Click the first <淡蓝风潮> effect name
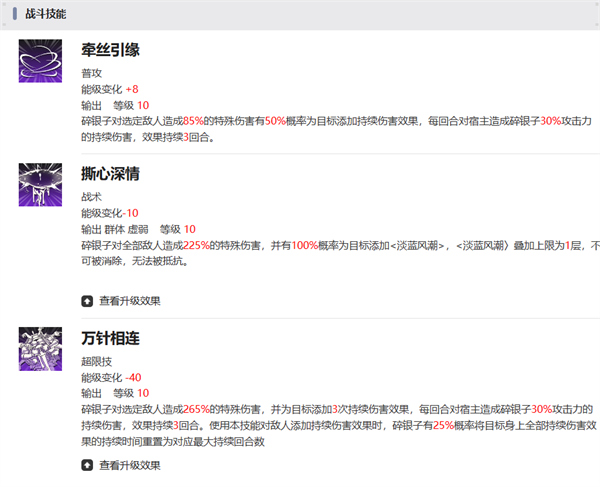 click(x=415, y=244)
